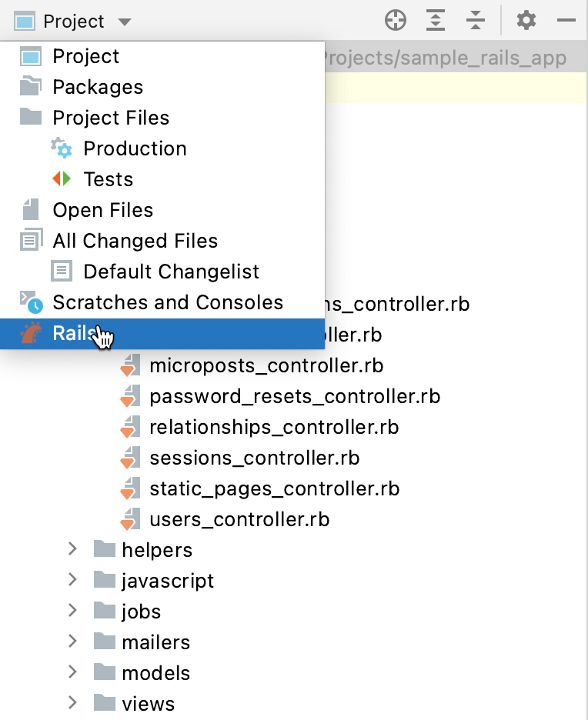Image resolution: width=588 pixels, height=720 pixels.
Task: Select the Tests scope option
Action: [108, 179]
